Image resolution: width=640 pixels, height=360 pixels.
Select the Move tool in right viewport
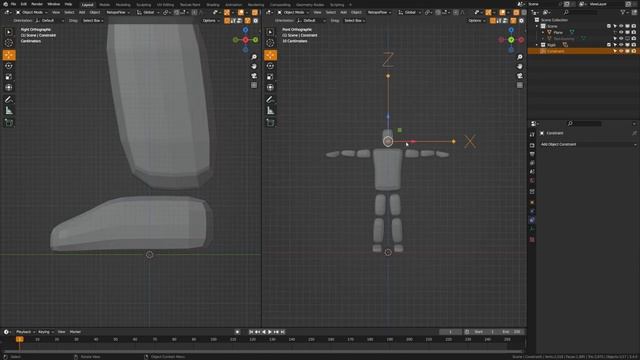tap(270, 55)
